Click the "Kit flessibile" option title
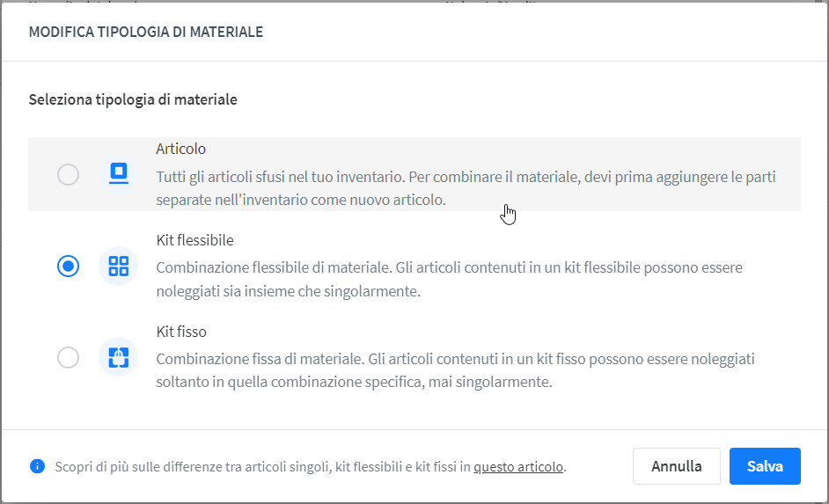Screen dimensions: 829x504 point(194,240)
